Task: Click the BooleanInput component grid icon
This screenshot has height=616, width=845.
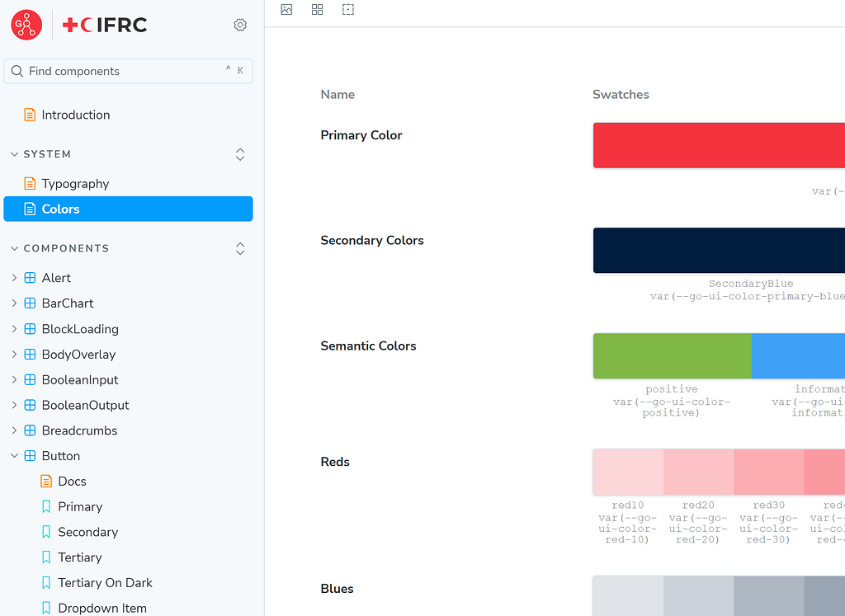Action: (31, 379)
